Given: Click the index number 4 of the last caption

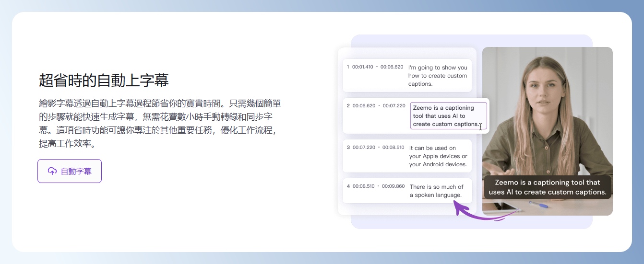Looking at the screenshot, I should tap(348, 186).
